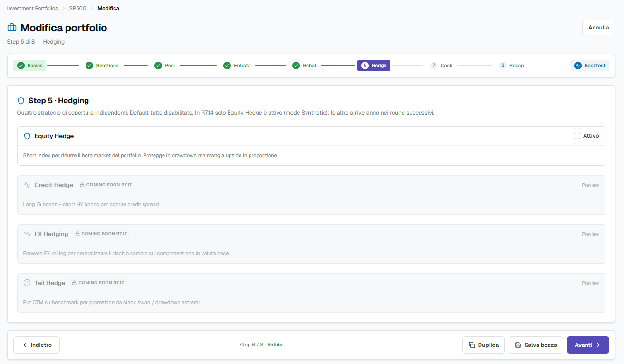Click the Duplica button
The height and width of the screenshot is (364, 624).
[483, 345]
